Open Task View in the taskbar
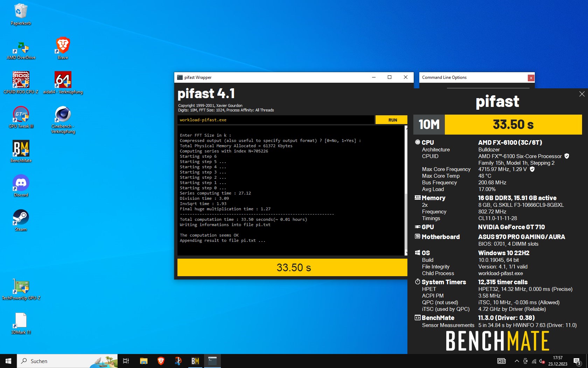 126,361
